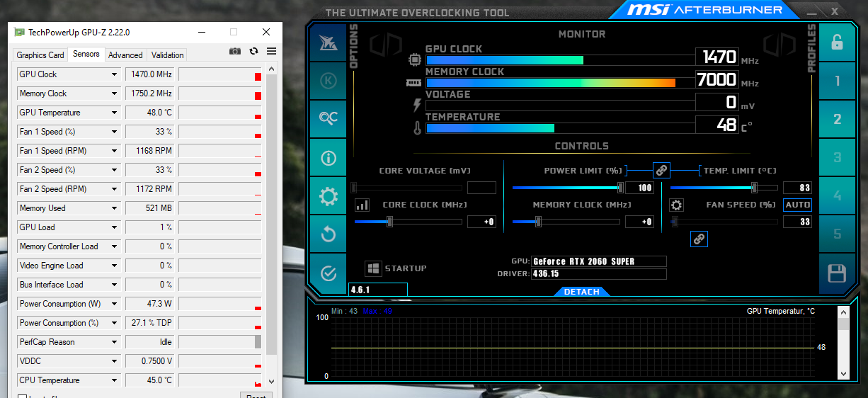Viewport: 868px width, 398px height.
Task: Open the VDDC sensor dropdown
Action: (114, 361)
